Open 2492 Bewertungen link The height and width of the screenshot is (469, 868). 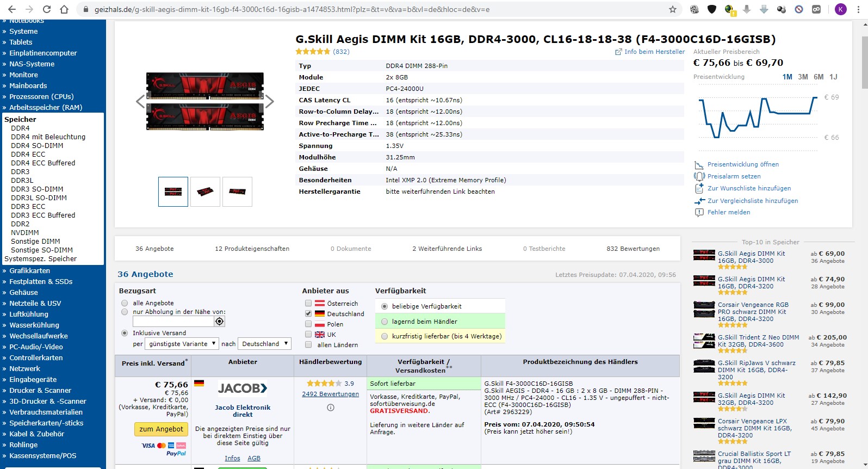[x=330, y=394]
